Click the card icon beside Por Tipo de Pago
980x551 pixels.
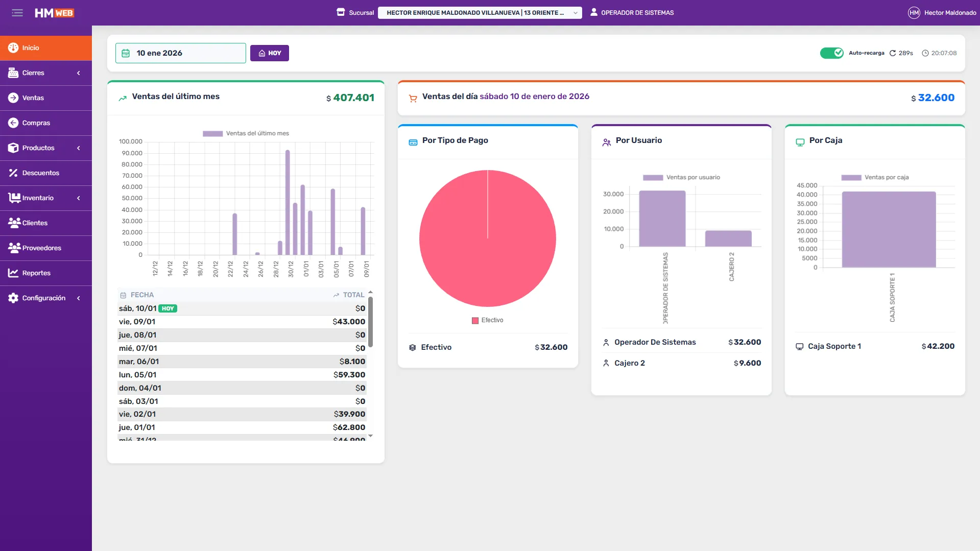click(413, 142)
